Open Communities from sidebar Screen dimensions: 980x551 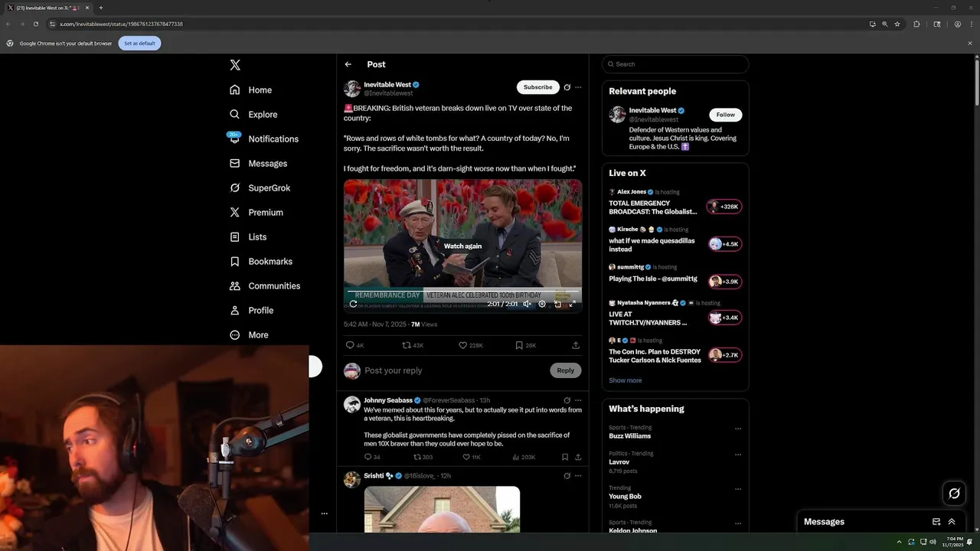[x=265, y=285]
